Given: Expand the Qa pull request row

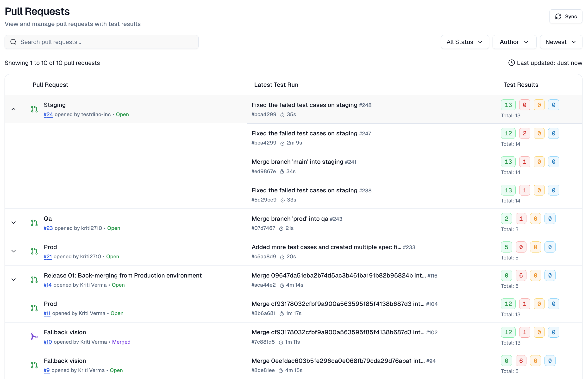Looking at the screenshot, I should (13, 223).
